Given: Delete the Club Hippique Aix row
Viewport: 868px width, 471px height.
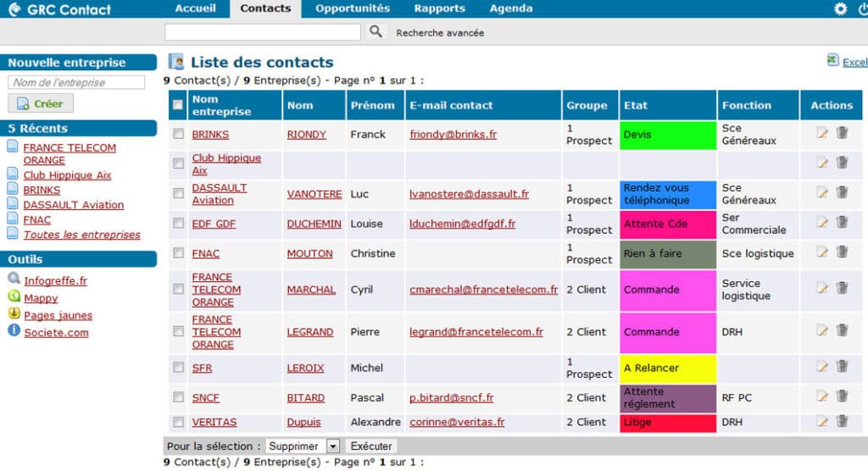Looking at the screenshot, I should [842, 162].
